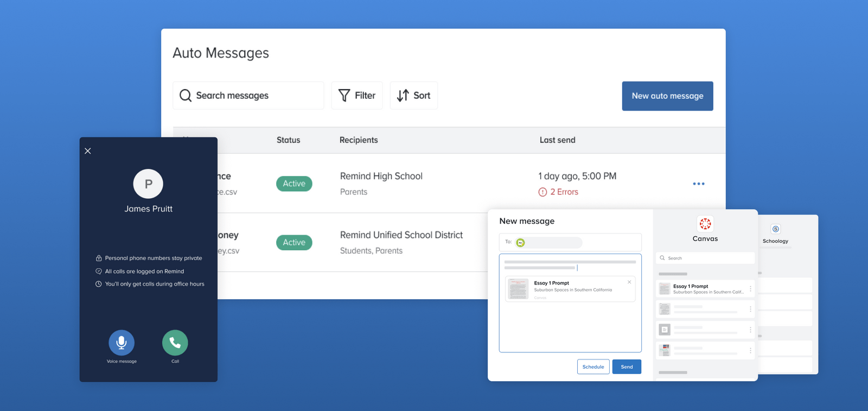Click the Schoology logo icon

pos(776,229)
